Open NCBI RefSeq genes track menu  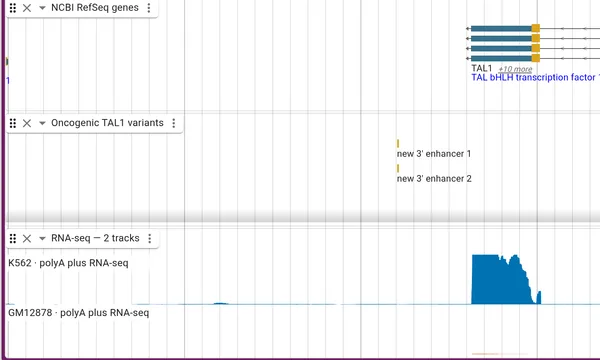coord(149,8)
